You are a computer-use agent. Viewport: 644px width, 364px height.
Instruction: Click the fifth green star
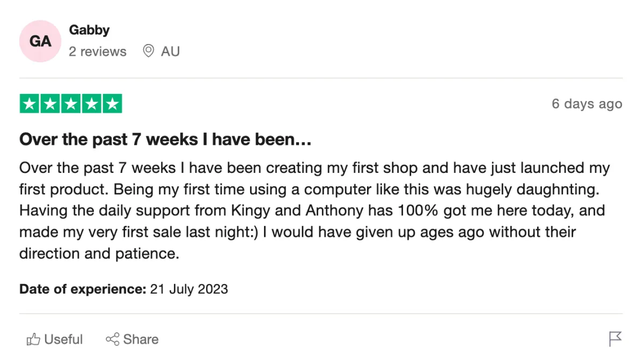tap(112, 104)
